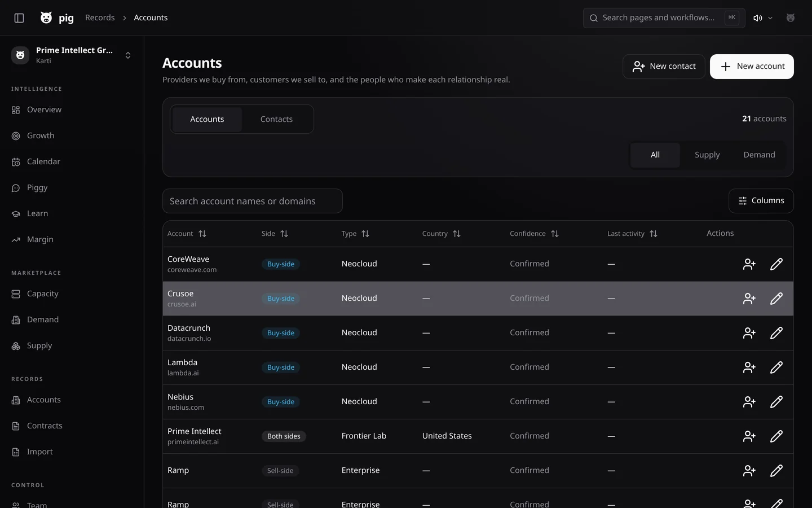Open Accounts in sidebar Records

coord(72,400)
